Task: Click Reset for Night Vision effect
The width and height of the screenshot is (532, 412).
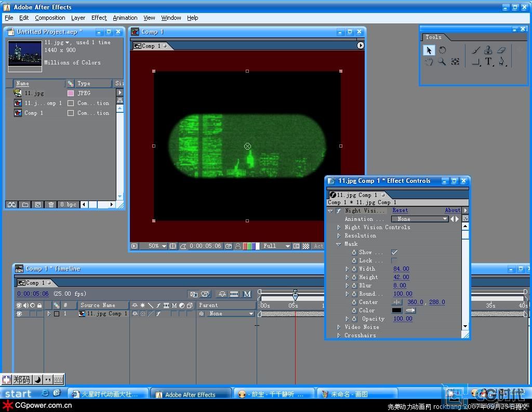Action: tap(400, 210)
